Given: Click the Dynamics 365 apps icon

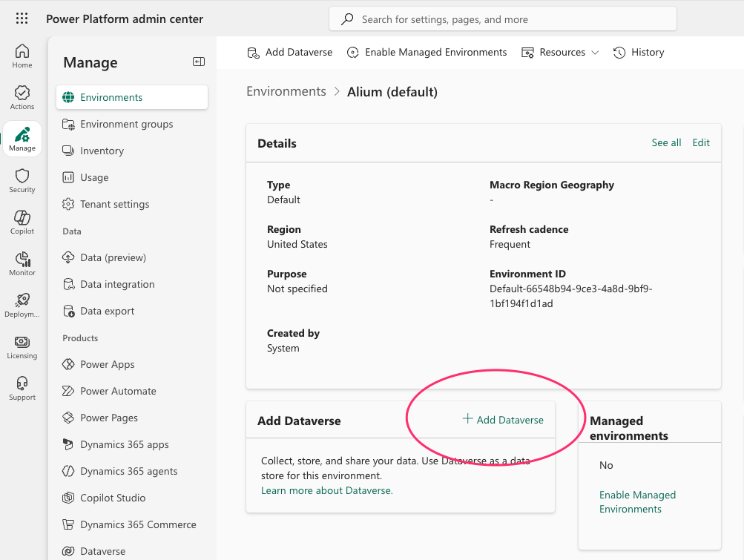Looking at the screenshot, I should coord(68,445).
